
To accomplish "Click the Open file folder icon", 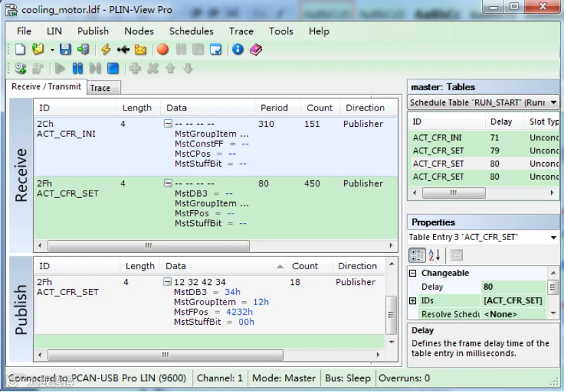I will click(x=38, y=50).
